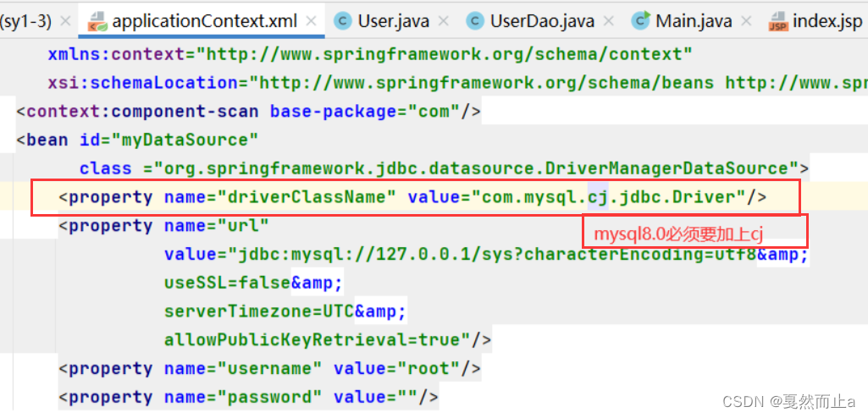Click the UserDao.java class icon
Viewport: 868px width, 418px height.
tap(475, 21)
